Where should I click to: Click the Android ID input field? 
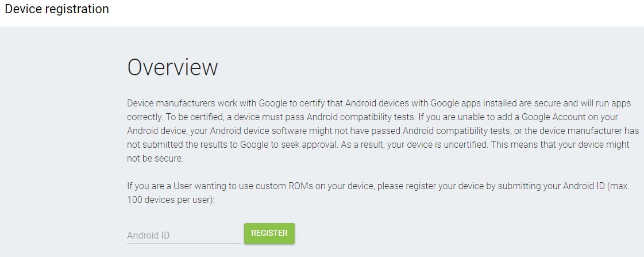(x=184, y=235)
